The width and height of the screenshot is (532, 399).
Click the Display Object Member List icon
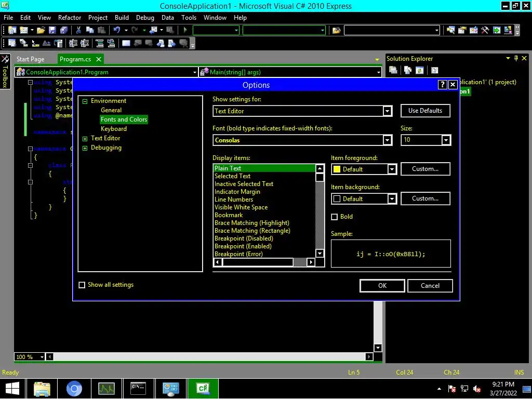[x=12, y=43]
